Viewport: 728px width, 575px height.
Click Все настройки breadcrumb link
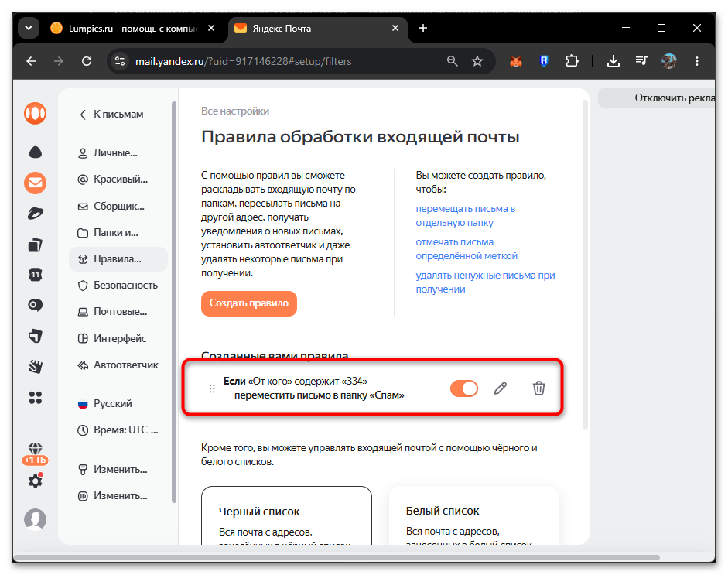235,111
